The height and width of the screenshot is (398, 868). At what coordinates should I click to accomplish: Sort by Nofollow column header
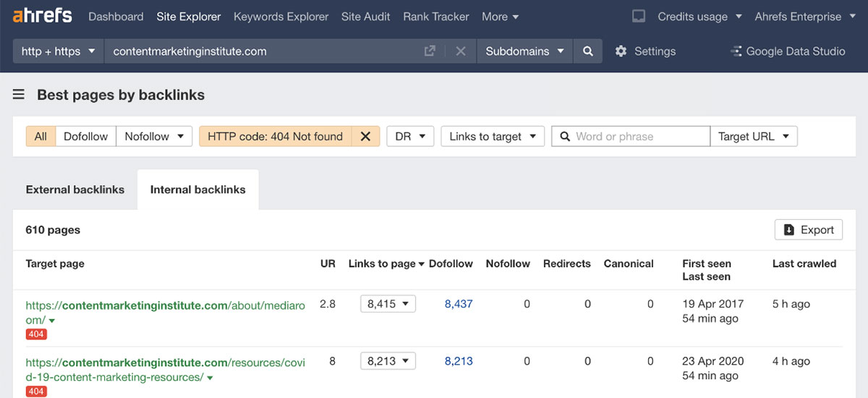(x=508, y=263)
